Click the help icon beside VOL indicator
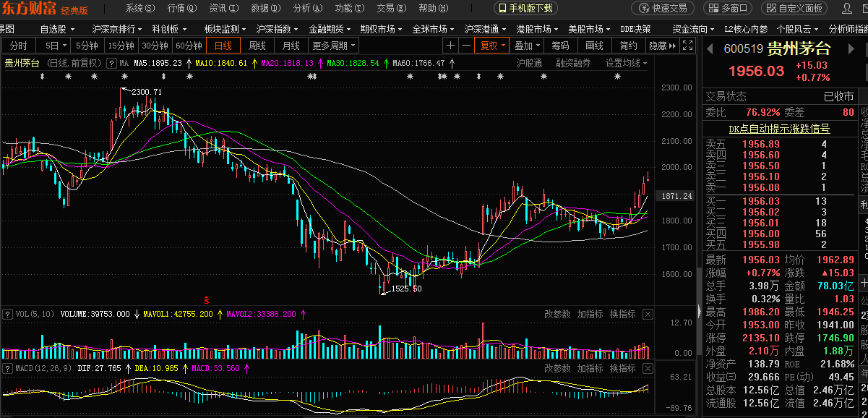This screenshot has width=868, height=418. coord(7,314)
